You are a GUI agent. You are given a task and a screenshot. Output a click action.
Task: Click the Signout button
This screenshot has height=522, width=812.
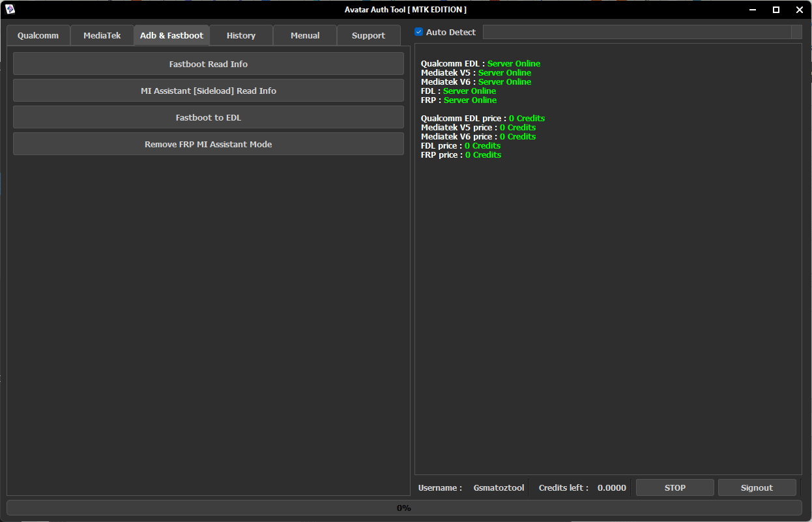(x=757, y=487)
